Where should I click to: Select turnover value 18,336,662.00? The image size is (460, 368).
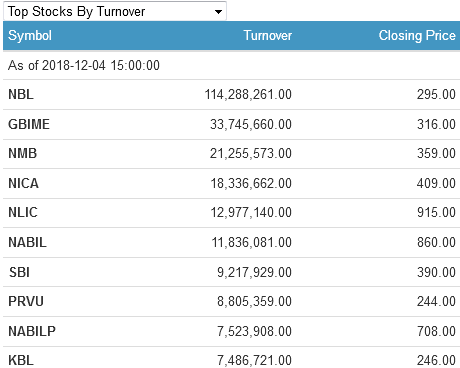click(x=251, y=183)
